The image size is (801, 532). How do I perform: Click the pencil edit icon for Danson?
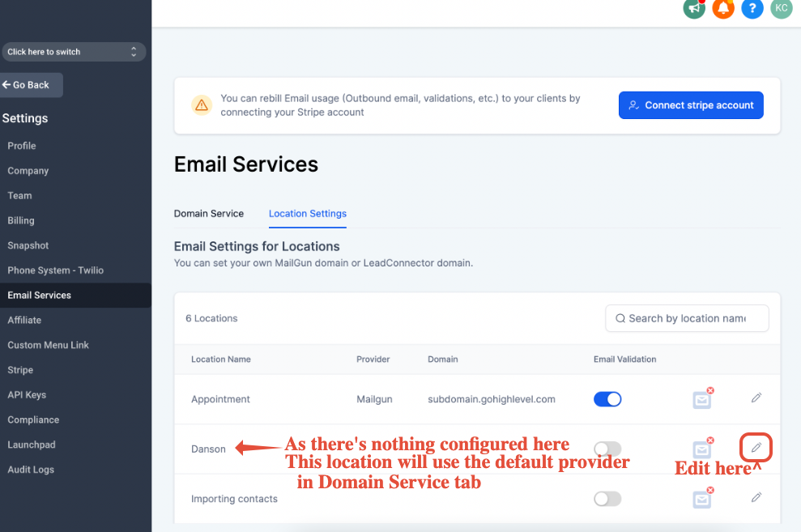pyautogui.click(x=756, y=448)
